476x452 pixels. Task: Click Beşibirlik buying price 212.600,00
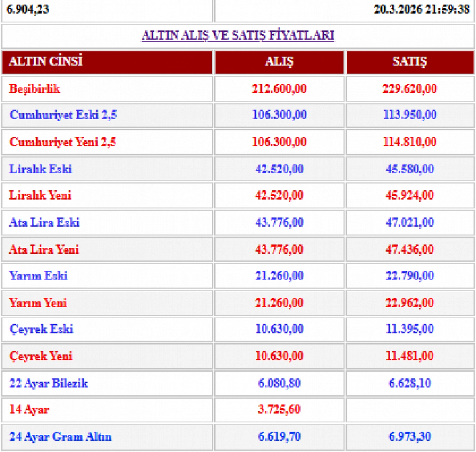click(x=279, y=89)
